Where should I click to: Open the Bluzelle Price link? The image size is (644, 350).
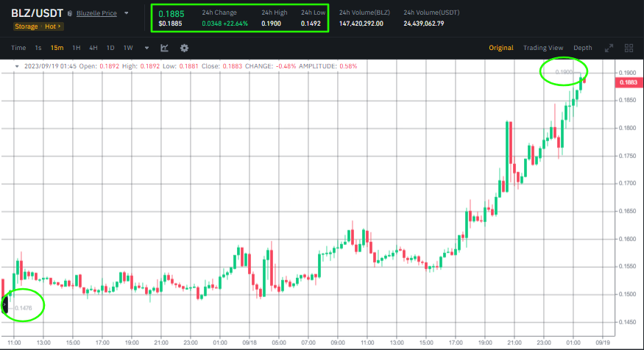96,13
